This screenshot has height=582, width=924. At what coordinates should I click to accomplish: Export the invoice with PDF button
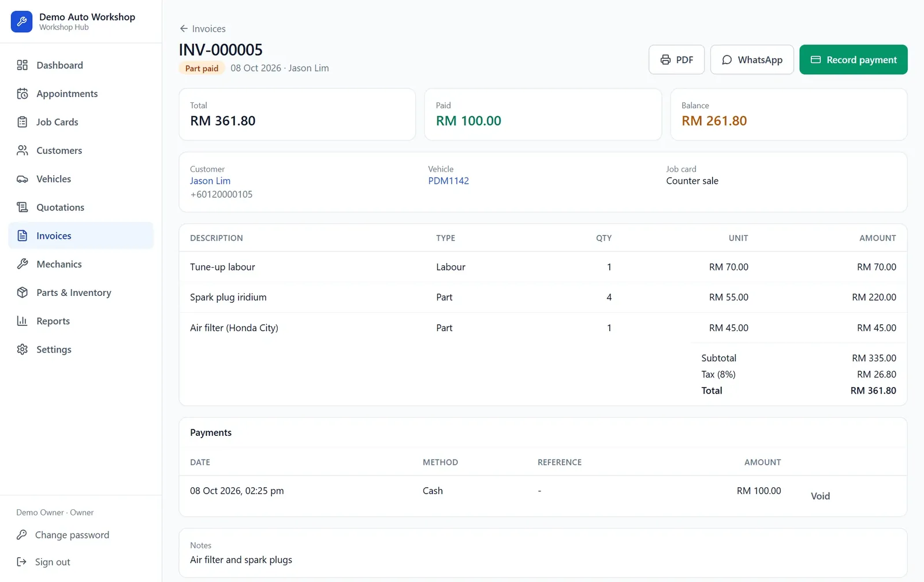coord(676,60)
